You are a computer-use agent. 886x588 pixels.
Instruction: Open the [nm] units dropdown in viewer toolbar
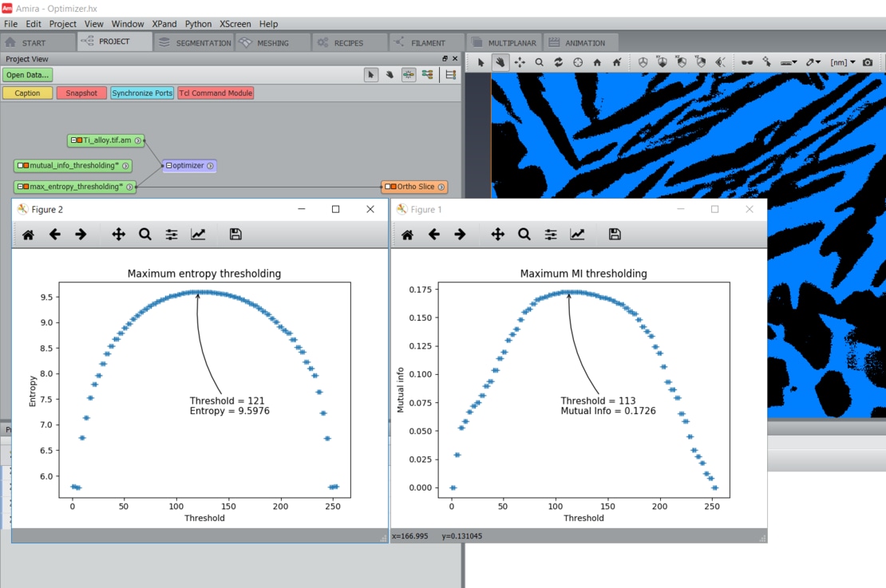click(846, 61)
